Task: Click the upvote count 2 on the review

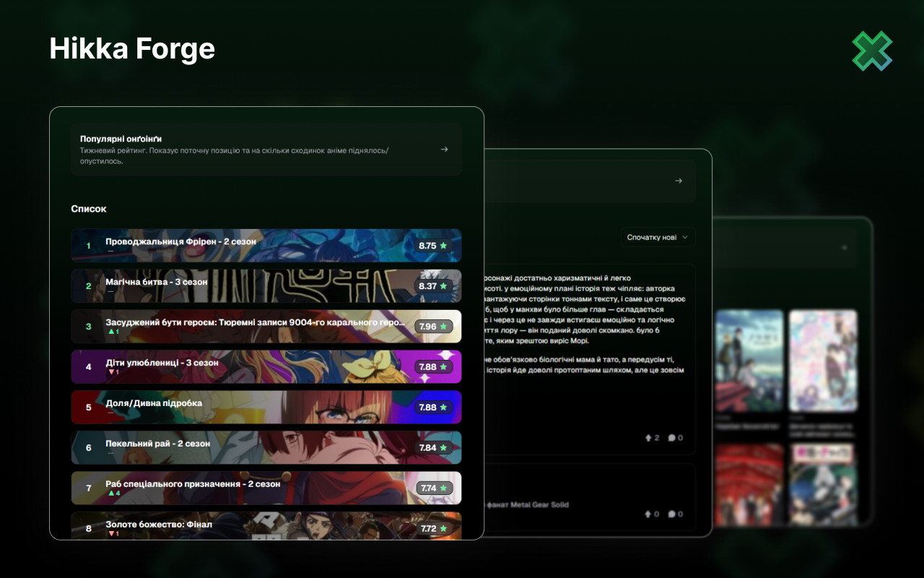Action: tap(657, 438)
